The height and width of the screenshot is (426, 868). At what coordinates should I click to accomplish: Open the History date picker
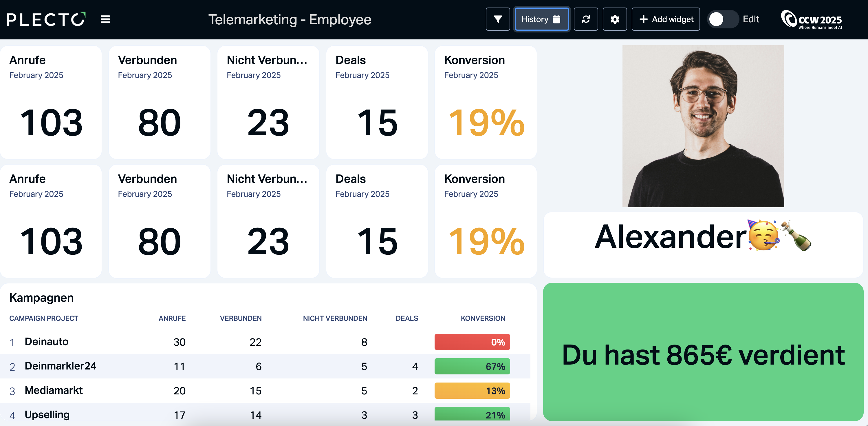pos(541,19)
